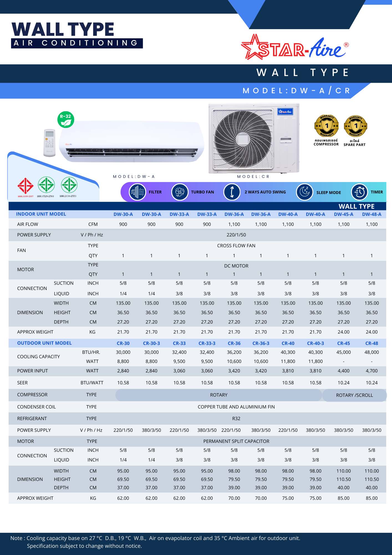Click the remote control image
This screenshot has height=555, width=392.
tap(50, 143)
